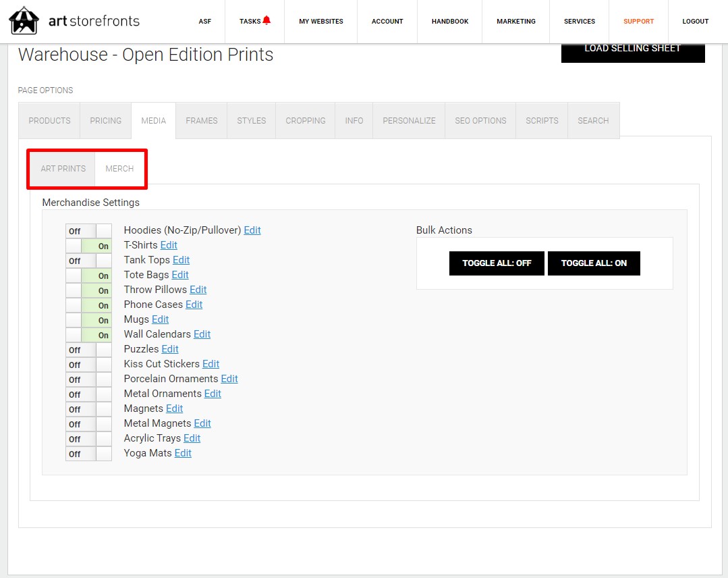
Task: Switch to the Scripts tab
Action: pyautogui.click(x=542, y=121)
